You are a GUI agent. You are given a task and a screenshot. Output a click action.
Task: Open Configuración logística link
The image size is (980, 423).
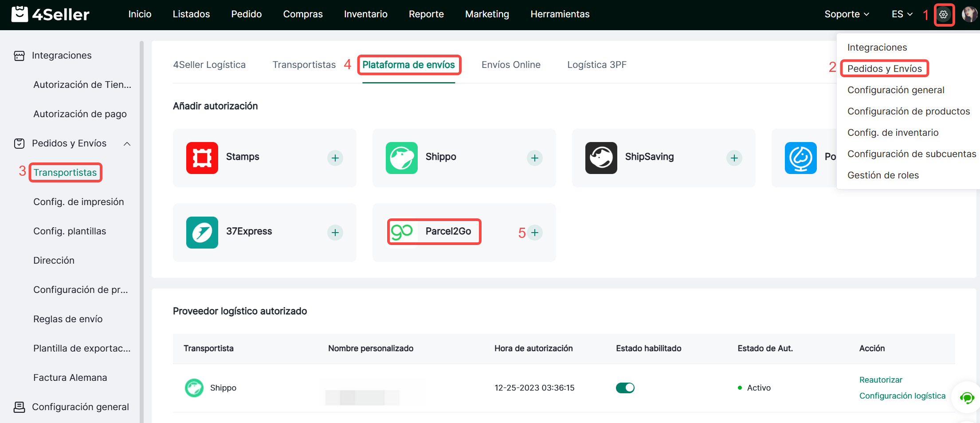pyautogui.click(x=902, y=396)
